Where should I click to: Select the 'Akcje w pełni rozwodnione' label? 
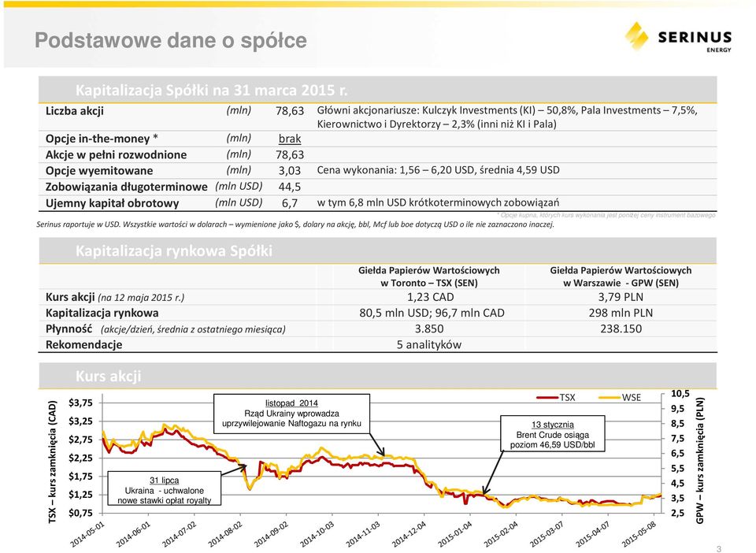coord(116,154)
